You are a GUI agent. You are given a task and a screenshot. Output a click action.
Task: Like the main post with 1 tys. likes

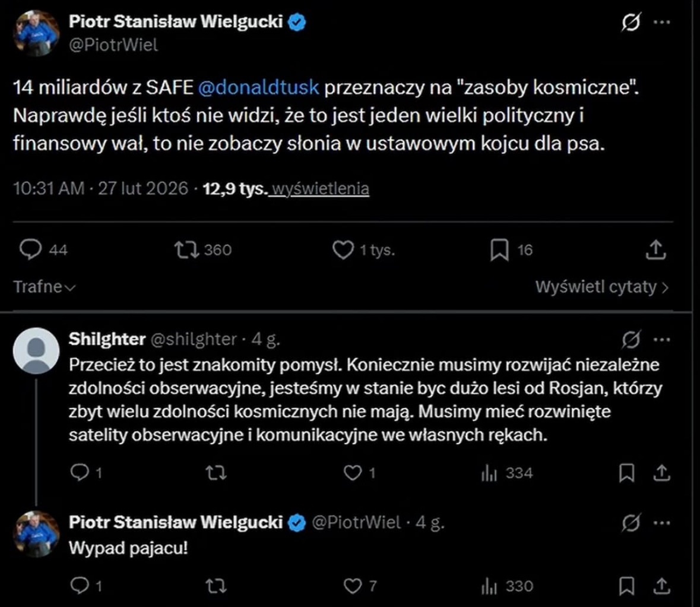[x=343, y=250]
